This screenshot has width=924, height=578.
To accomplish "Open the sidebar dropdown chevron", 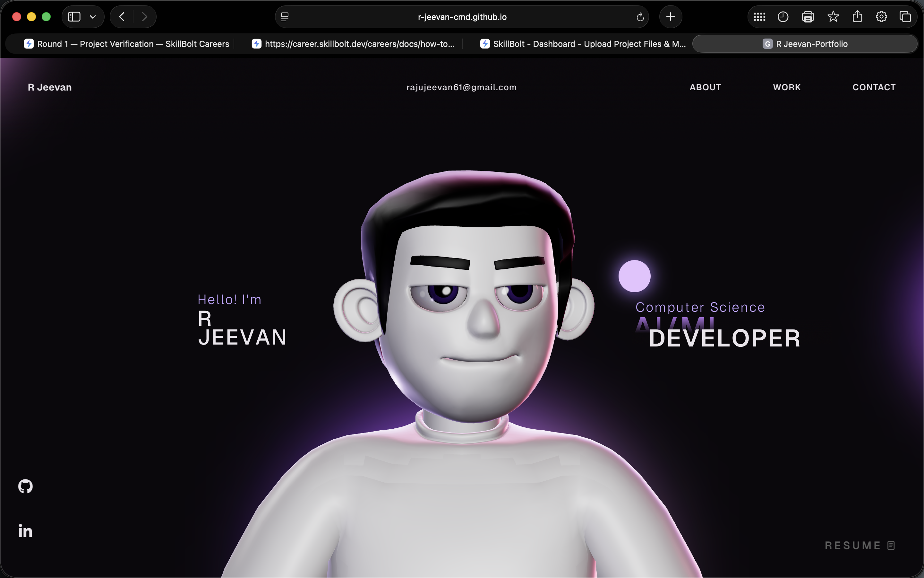I will [x=93, y=17].
